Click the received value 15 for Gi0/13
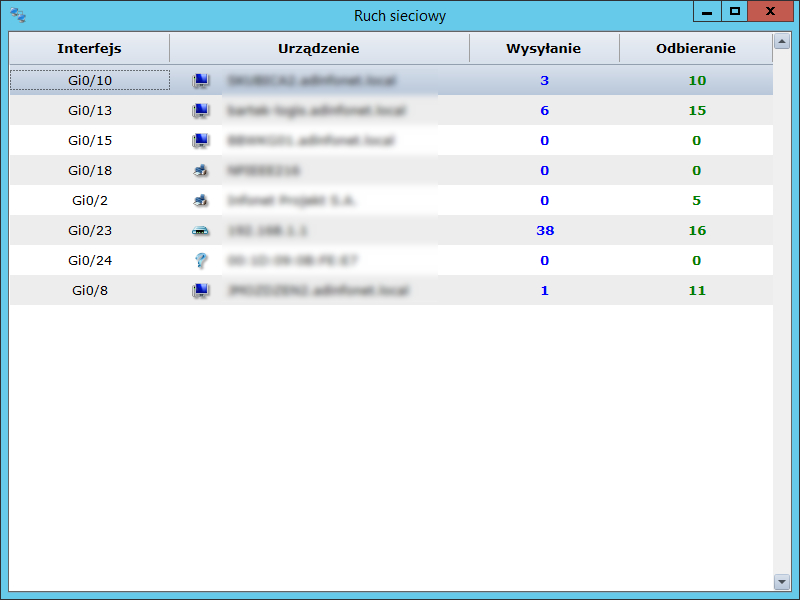The image size is (800, 600). click(x=697, y=110)
